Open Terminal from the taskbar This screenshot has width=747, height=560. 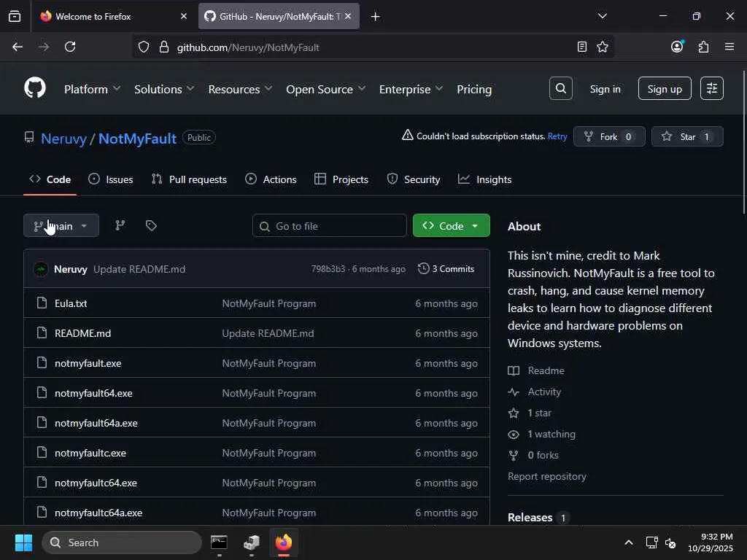(x=219, y=542)
